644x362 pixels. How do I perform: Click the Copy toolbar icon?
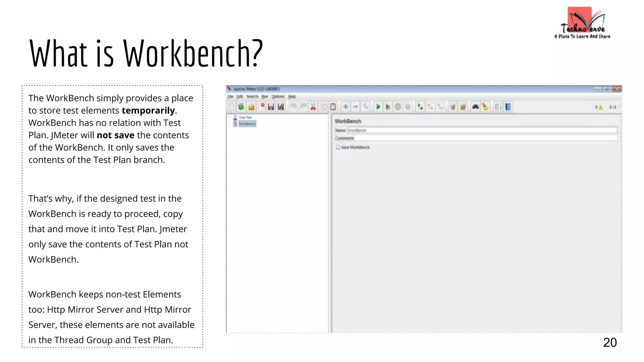point(324,107)
